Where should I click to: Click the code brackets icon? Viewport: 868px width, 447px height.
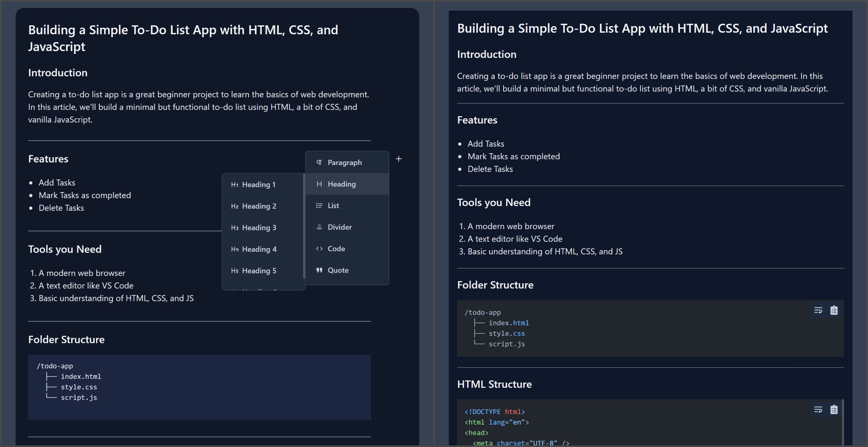point(319,248)
